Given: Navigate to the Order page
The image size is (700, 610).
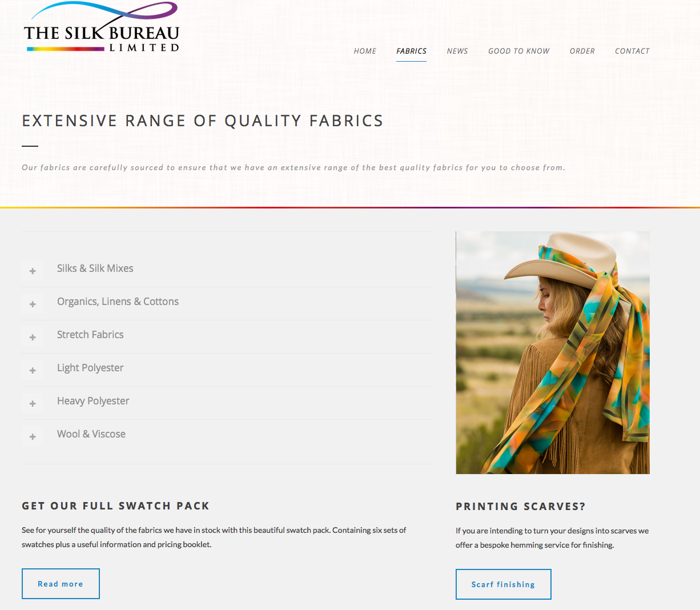Looking at the screenshot, I should [x=582, y=51].
